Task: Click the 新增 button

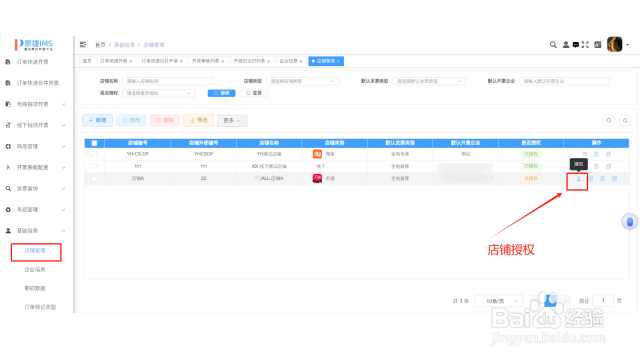Action: 98,120
